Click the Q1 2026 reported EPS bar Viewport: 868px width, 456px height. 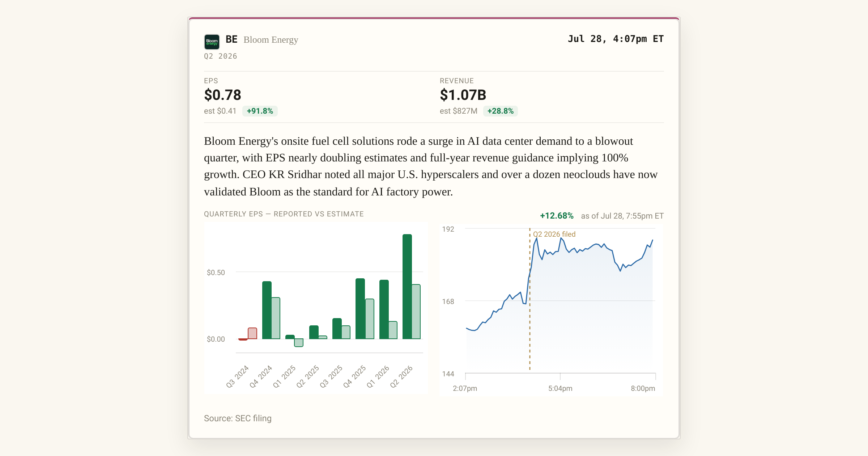(x=384, y=309)
